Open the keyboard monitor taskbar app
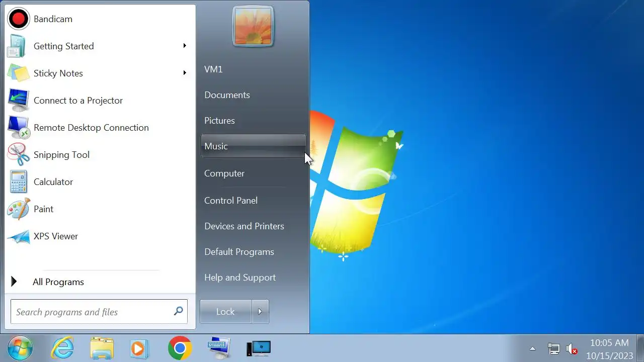The width and height of the screenshot is (644, 362). [219, 348]
